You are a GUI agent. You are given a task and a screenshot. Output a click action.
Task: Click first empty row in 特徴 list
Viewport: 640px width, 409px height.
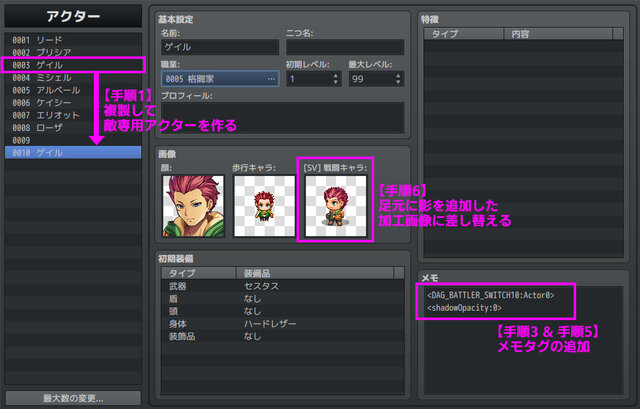[x=523, y=46]
